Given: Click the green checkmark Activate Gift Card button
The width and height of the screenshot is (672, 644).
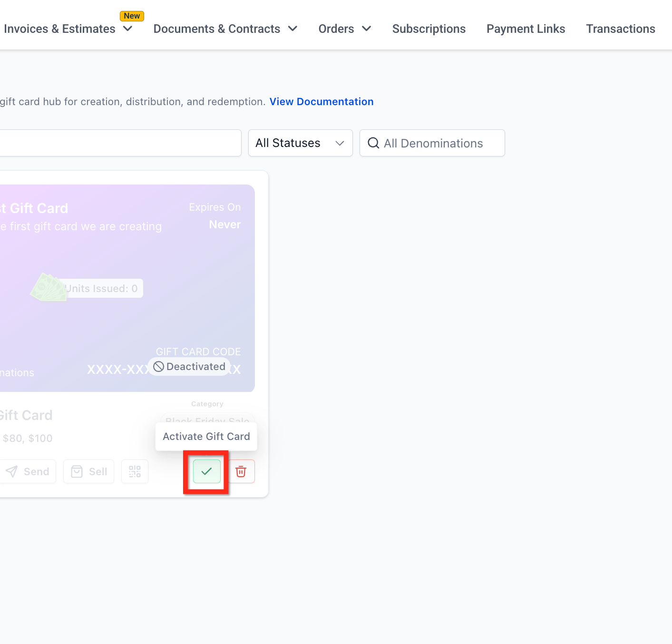Looking at the screenshot, I should pyautogui.click(x=206, y=471).
